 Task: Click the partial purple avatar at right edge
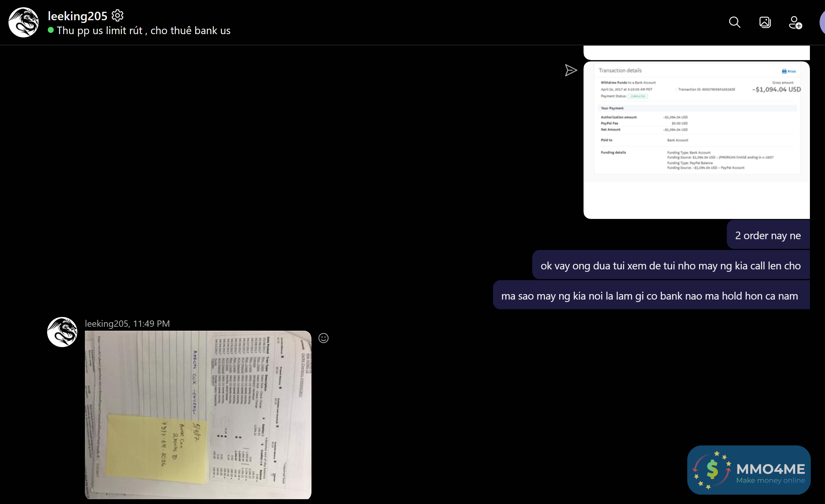822,22
